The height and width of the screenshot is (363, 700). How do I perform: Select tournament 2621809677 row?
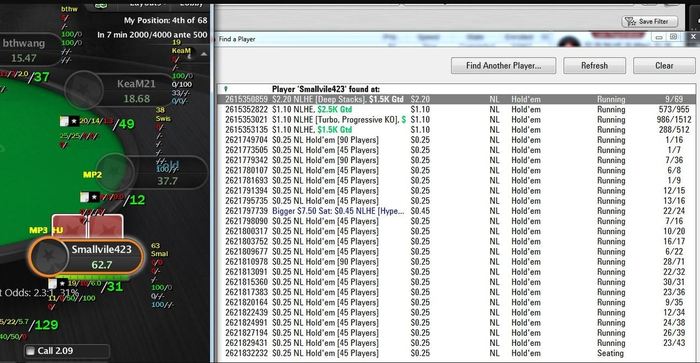(x=456, y=252)
